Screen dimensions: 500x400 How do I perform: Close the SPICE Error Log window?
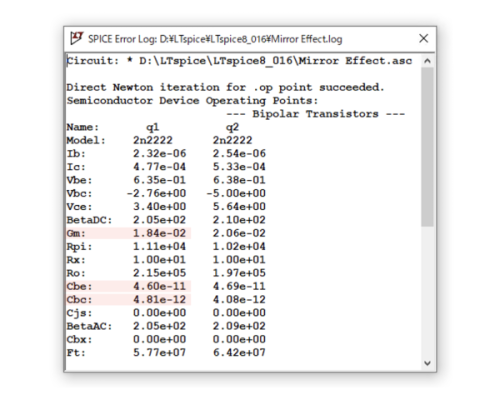[x=423, y=38]
